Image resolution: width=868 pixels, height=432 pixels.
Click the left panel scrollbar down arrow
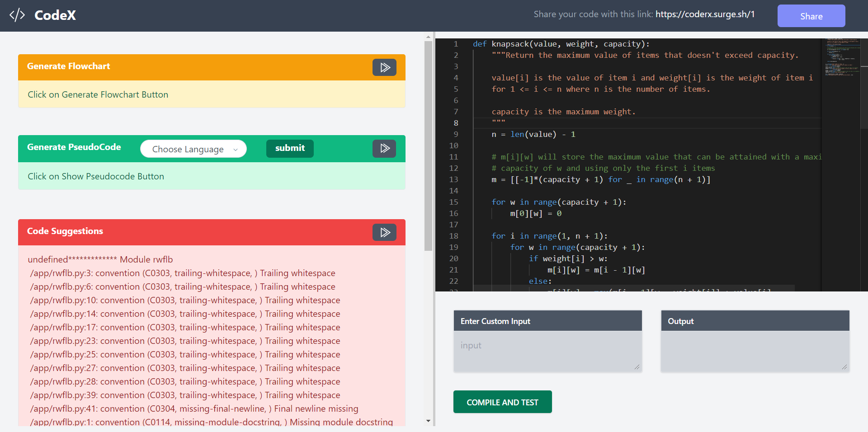coord(428,421)
